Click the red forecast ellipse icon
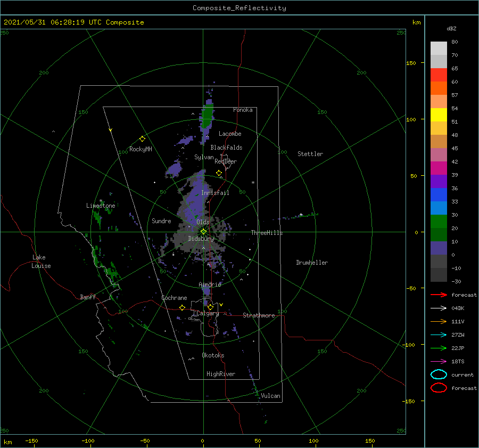 coord(439,388)
